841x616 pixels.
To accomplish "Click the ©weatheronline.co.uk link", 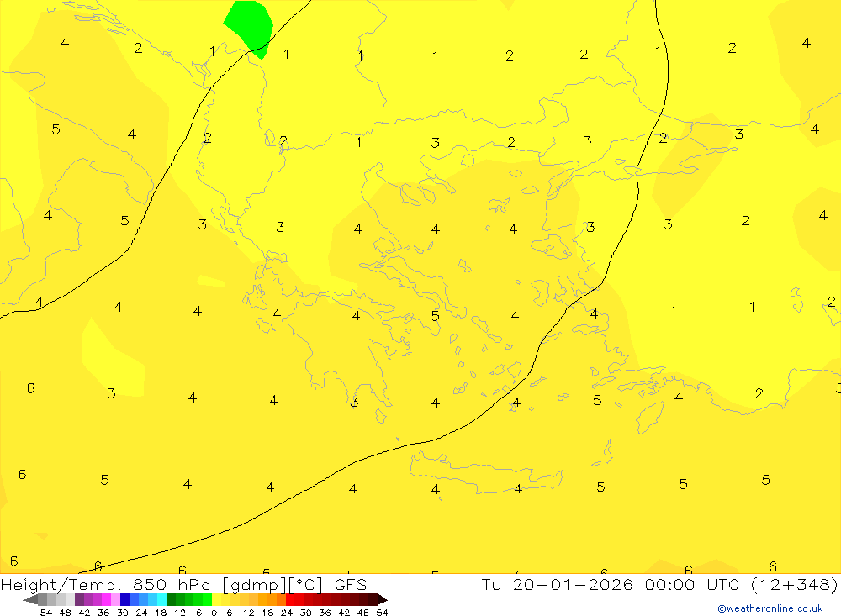I will pyautogui.click(x=770, y=608).
